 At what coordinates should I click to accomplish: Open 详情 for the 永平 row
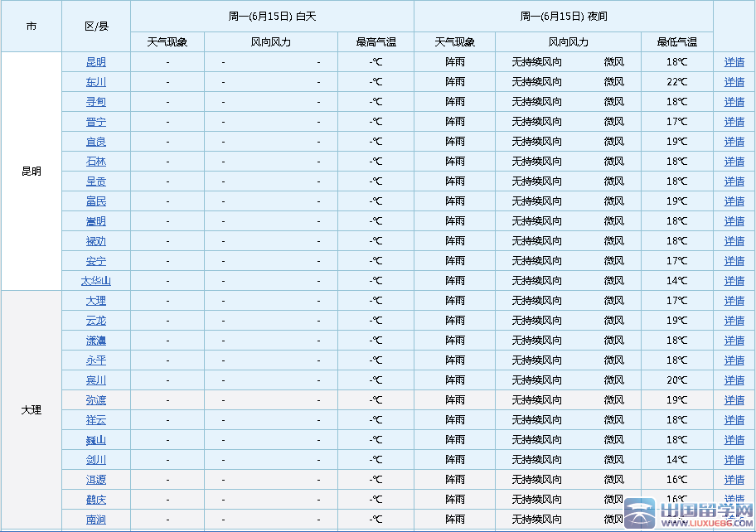(x=734, y=360)
